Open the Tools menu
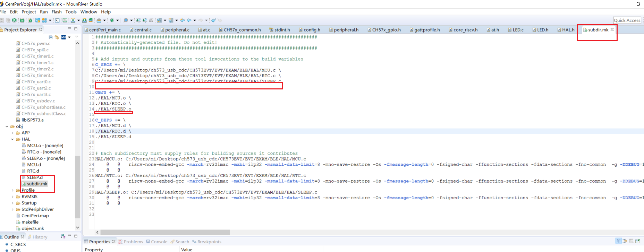Viewport: 644px width, 252px height. click(71, 12)
